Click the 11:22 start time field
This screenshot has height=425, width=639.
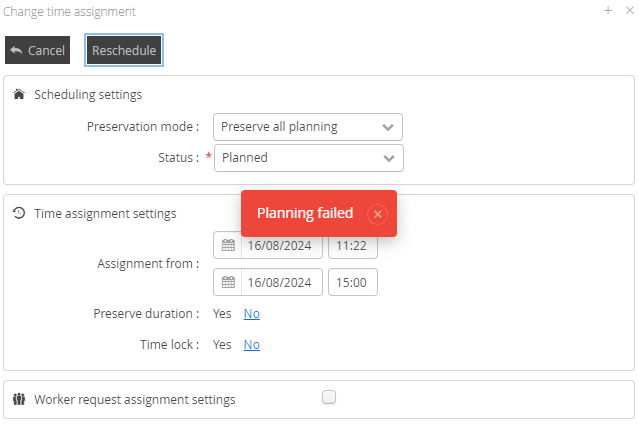(352, 245)
